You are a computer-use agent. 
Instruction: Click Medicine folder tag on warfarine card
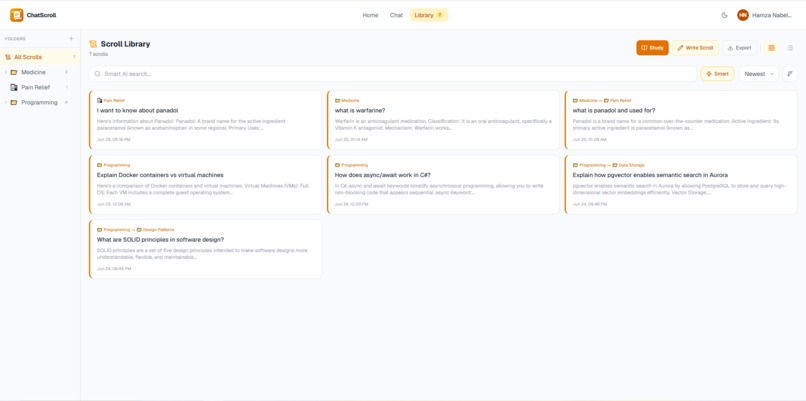coord(347,101)
